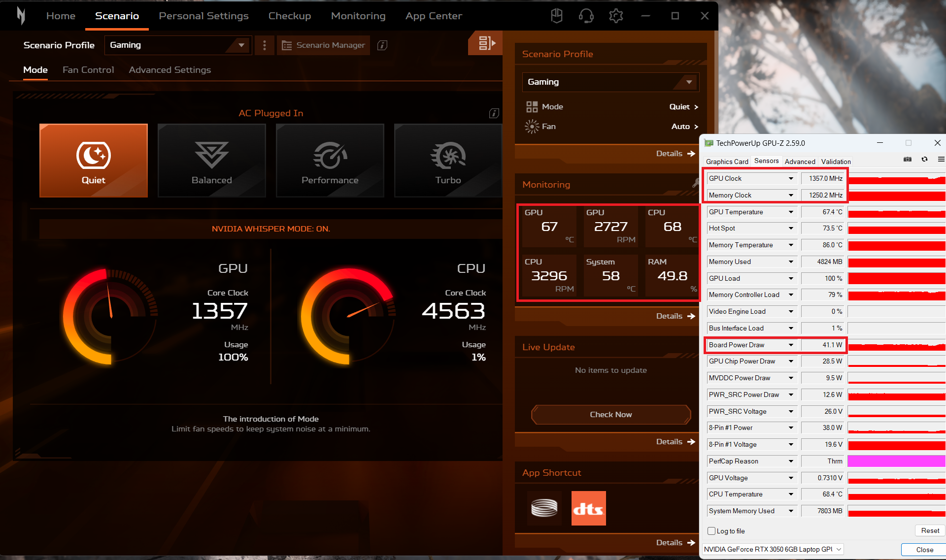Expand the PerfCap Reason dropdown

point(791,461)
